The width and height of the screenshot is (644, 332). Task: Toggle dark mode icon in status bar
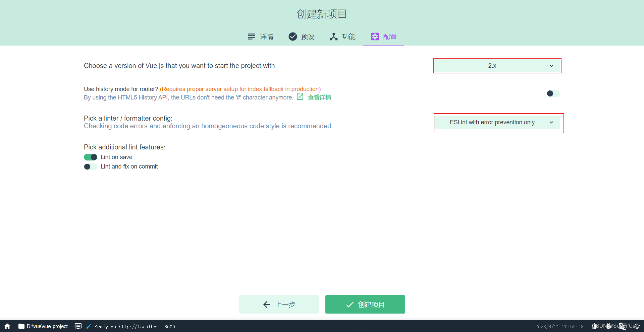pos(594,326)
